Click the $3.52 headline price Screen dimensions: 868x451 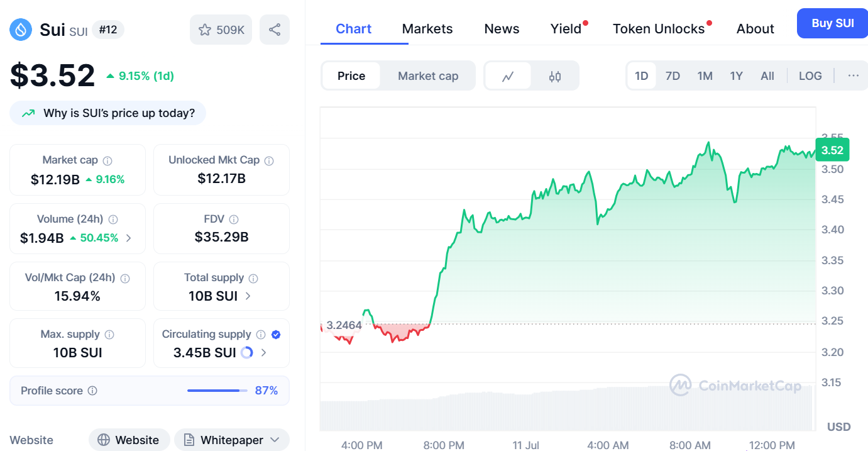coord(52,75)
